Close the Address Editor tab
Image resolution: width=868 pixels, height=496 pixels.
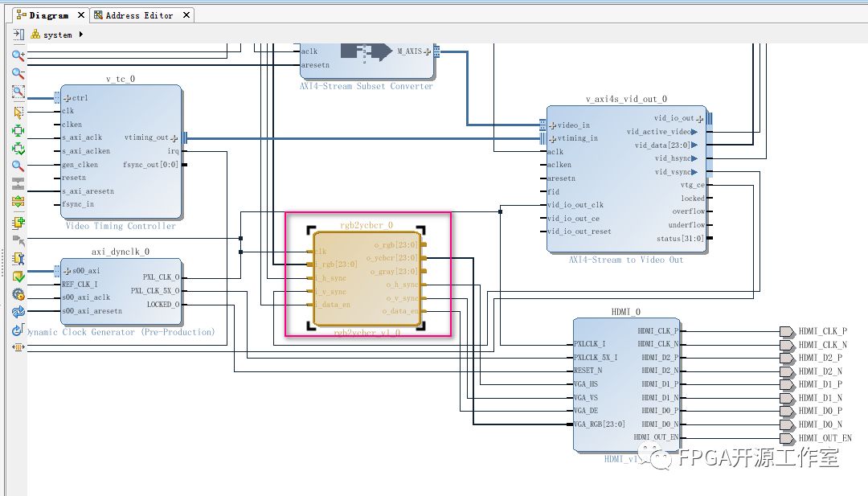pos(186,15)
